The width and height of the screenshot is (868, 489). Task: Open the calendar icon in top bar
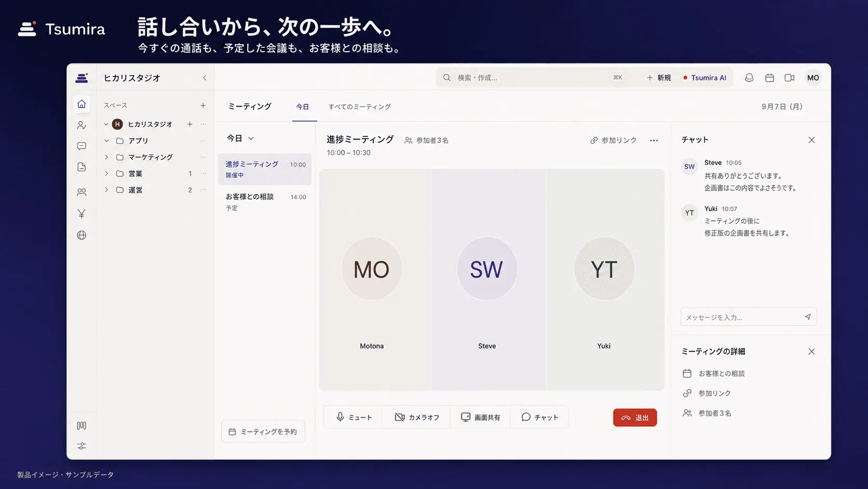pyautogui.click(x=769, y=78)
